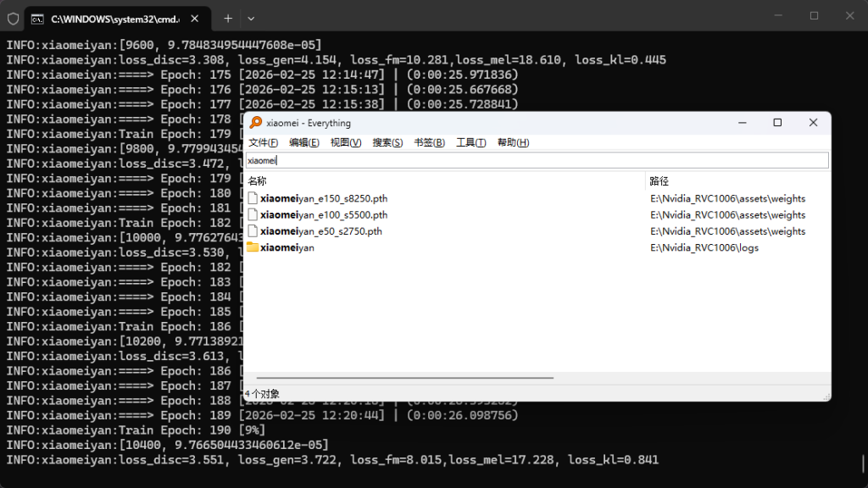Open the 编辑(E) menu
868x488 pixels.
pos(304,142)
